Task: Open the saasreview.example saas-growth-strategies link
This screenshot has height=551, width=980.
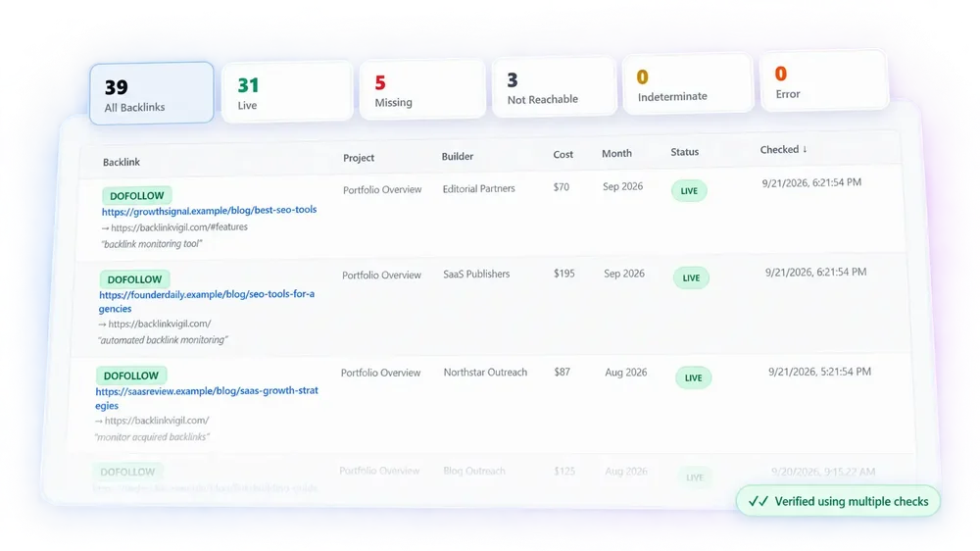Action: point(206,398)
